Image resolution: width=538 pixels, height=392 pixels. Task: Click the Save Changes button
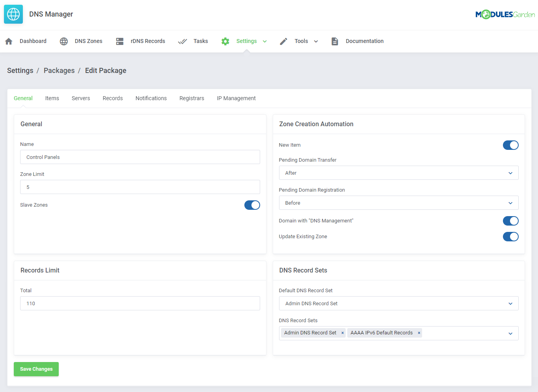(x=36, y=369)
